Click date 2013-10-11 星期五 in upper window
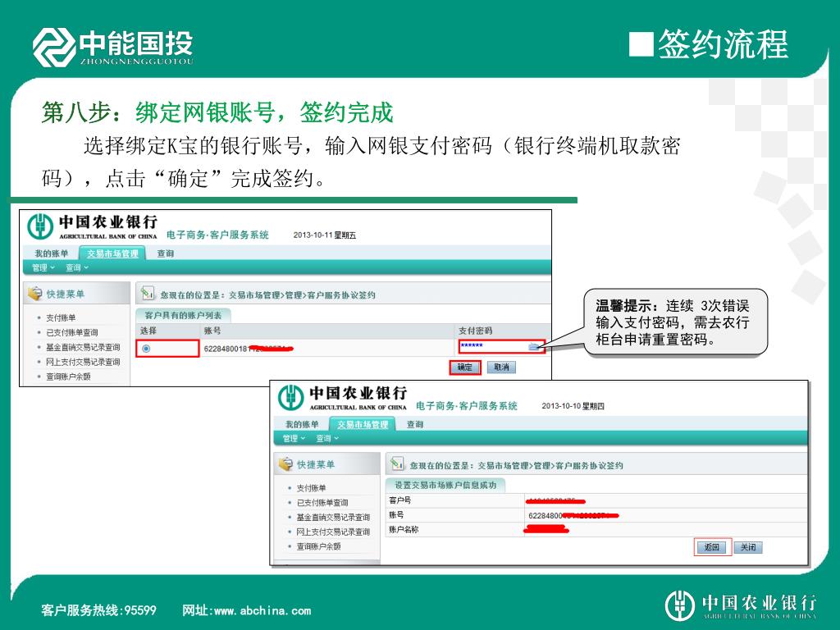The height and width of the screenshot is (630, 840). 325,235
